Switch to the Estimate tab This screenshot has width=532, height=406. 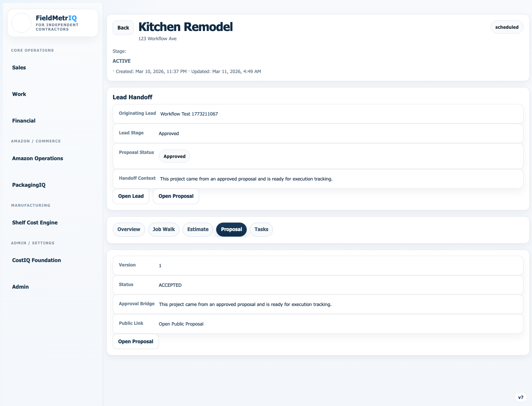tap(198, 229)
